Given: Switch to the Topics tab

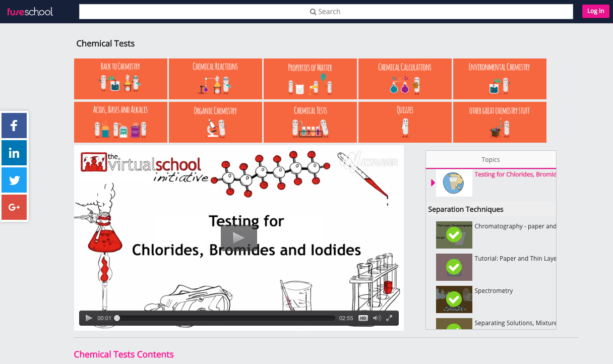Looking at the screenshot, I should click(490, 159).
